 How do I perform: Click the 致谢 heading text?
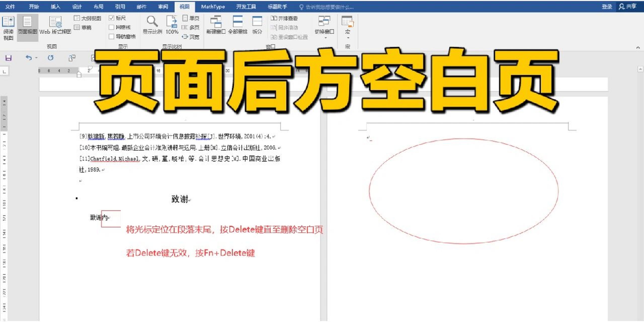(x=180, y=199)
